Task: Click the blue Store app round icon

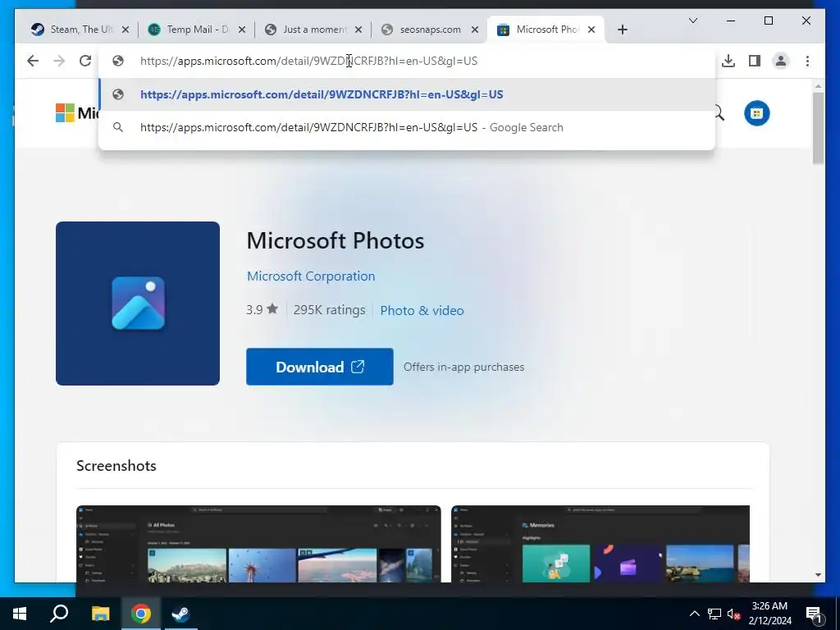Action: pyautogui.click(x=756, y=113)
